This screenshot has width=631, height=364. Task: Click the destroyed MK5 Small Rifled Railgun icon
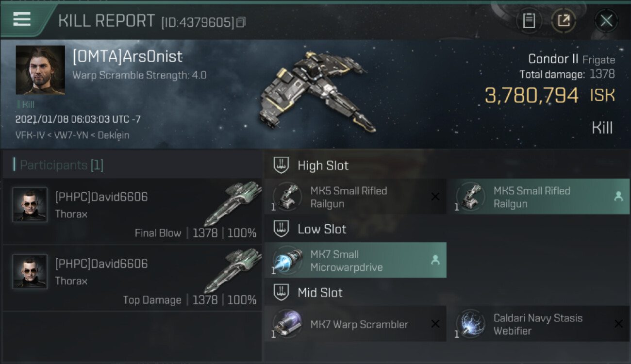(287, 197)
